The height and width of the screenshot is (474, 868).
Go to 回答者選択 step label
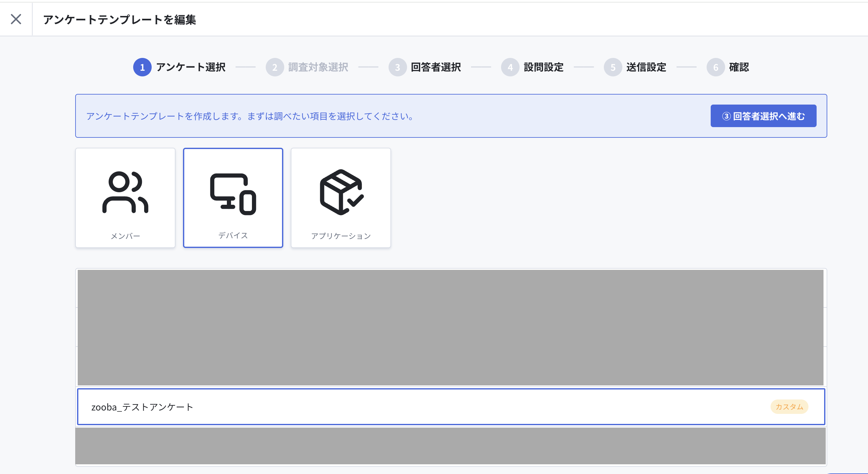tap(436, 67)
